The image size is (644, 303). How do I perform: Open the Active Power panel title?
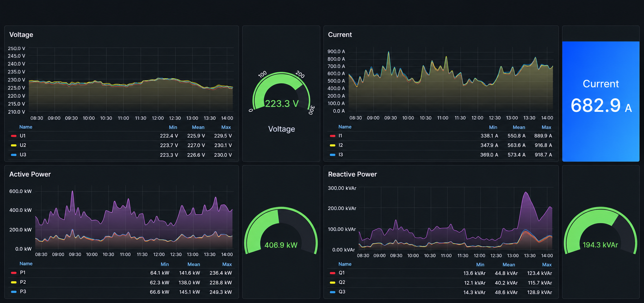coord(30,174)
